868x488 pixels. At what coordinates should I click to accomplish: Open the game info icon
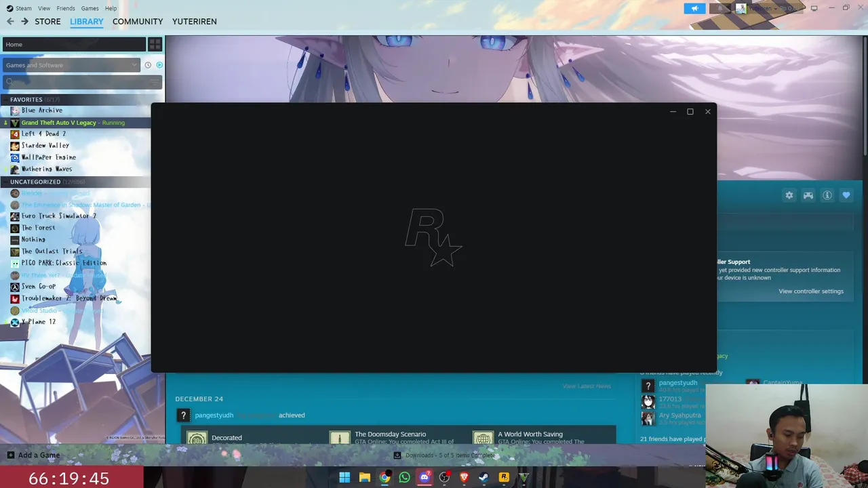[x=827, y=195]
